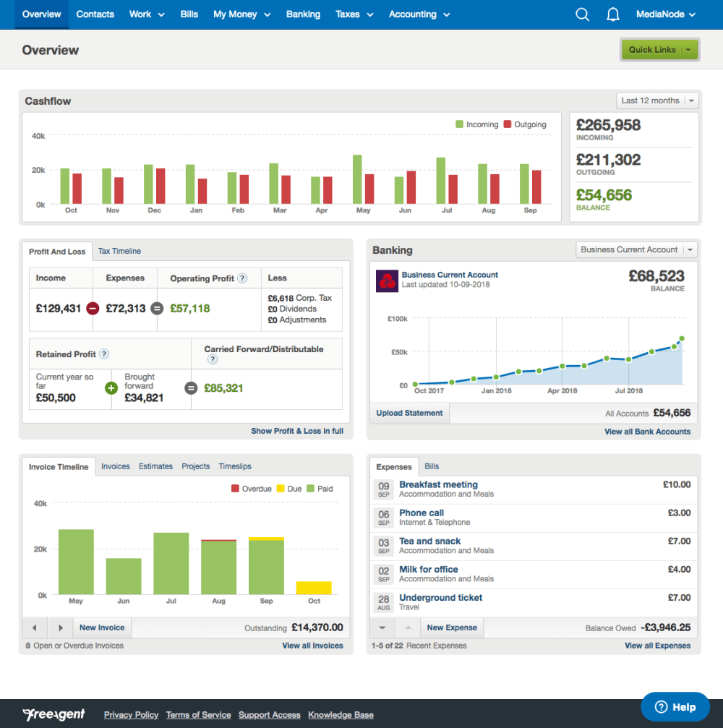Viewport: 723px width, 728px height.
Task: Click the notification bell icon
Action: (x=612, y=14)
